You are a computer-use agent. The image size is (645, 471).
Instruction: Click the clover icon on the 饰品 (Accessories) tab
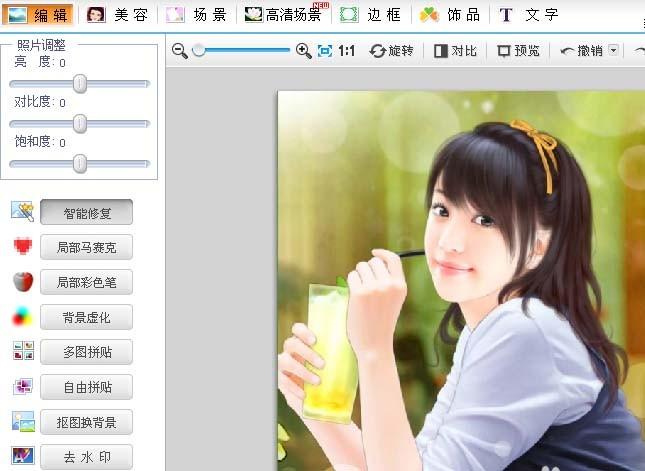429,15
